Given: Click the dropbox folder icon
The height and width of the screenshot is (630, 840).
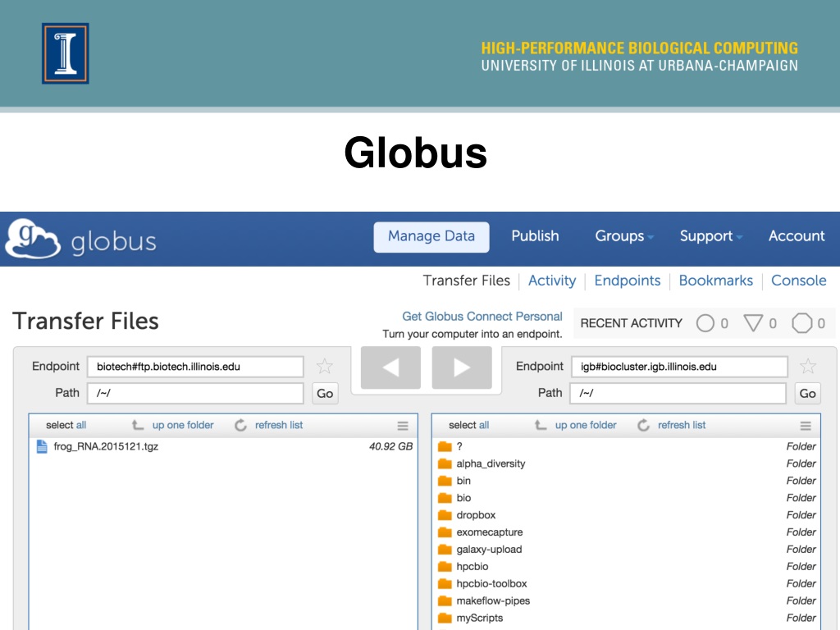Looking at the screenshot, I should click(445, 515).
